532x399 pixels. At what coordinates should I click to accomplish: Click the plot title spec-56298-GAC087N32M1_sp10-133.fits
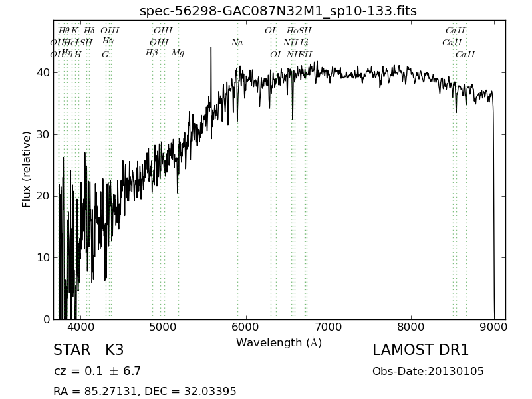click(x=278, y=11)
